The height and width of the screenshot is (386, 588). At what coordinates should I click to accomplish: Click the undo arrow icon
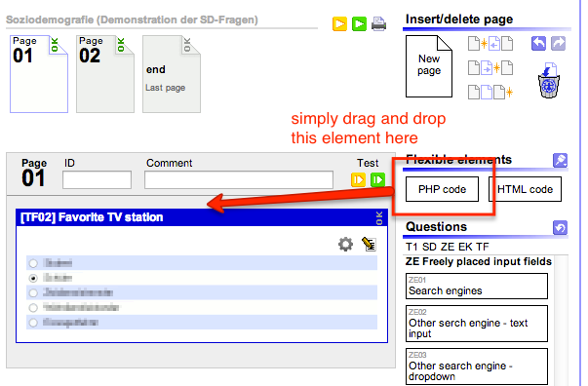pos(538,44)
